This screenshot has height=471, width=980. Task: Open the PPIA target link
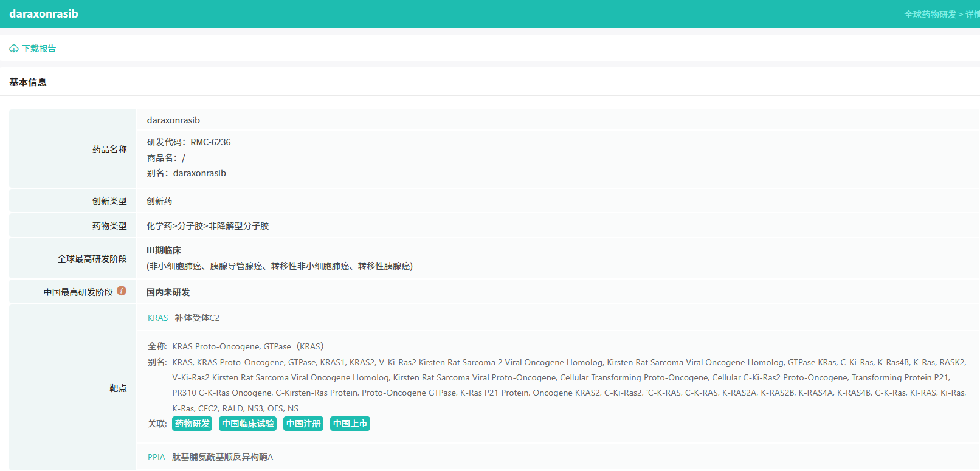156,457
